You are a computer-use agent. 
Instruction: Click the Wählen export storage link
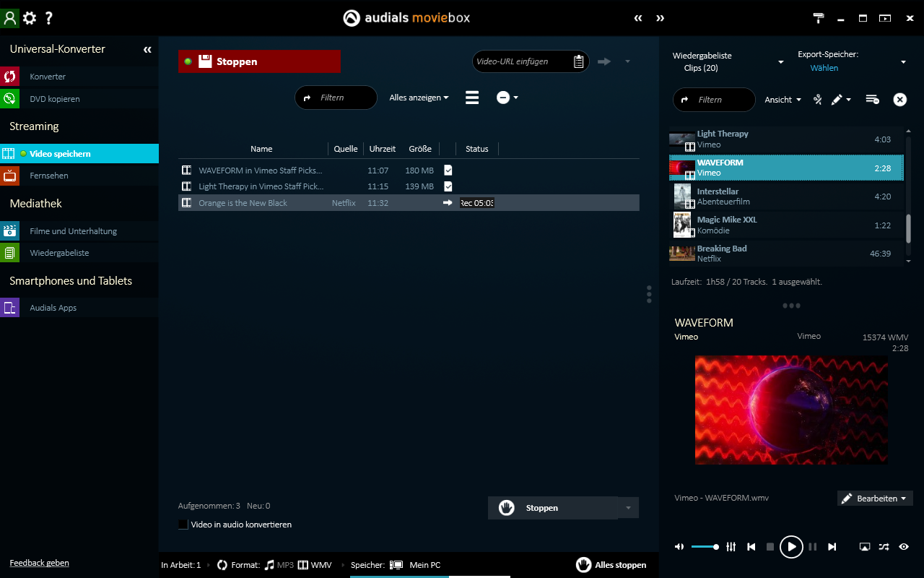(x=824, y=68)
